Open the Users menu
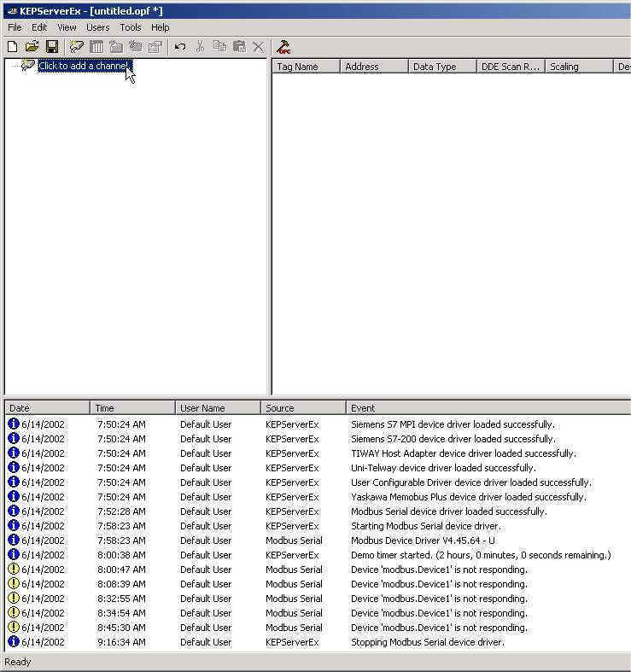The image size is (631, 672). pyautogui.click(x=98, y=27)
